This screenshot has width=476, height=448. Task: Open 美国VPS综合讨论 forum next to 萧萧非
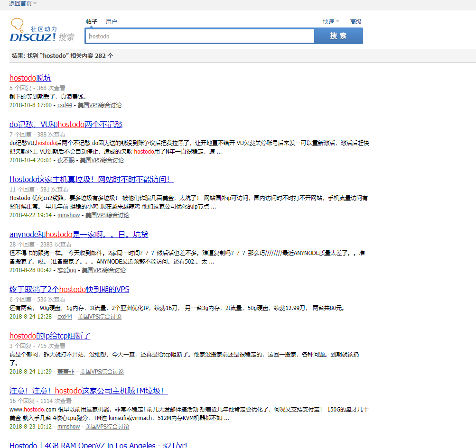click(102, 372)
